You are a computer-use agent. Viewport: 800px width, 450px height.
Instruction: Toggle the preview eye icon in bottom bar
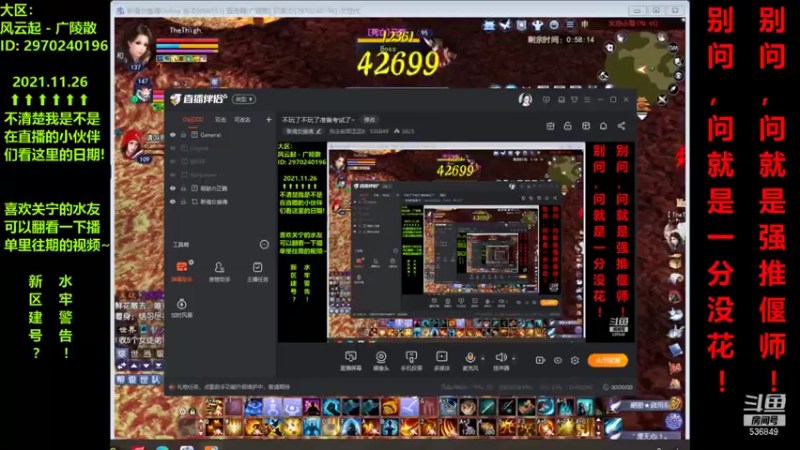pos(558,360)
